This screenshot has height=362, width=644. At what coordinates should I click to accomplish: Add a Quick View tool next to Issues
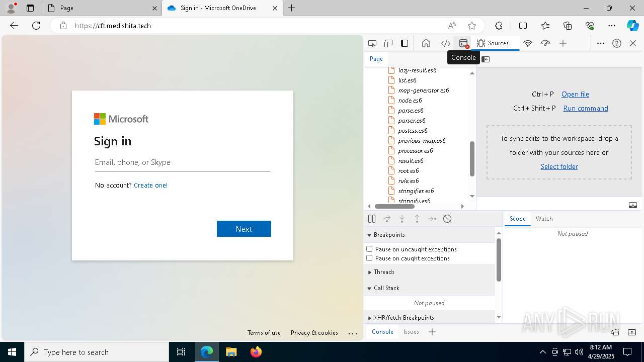click(432, 332)
